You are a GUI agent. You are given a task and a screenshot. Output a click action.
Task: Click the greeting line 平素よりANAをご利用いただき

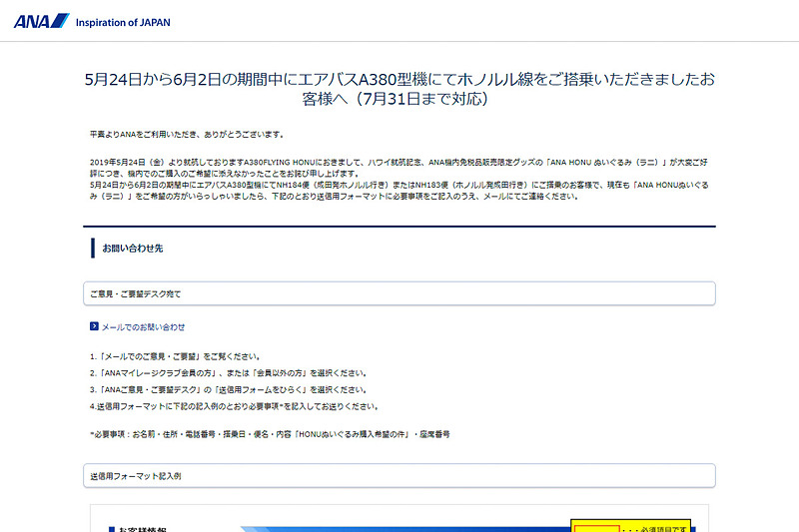click(187, 135)
